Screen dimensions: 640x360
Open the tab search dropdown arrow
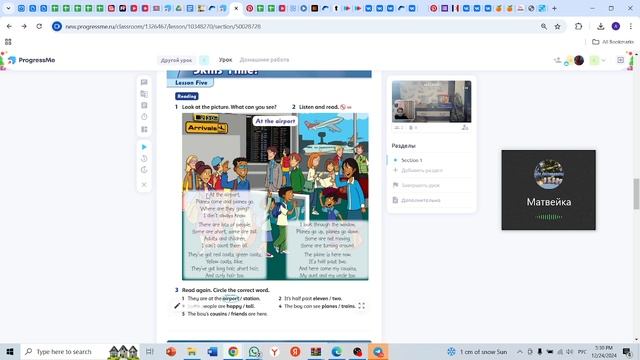(8, 8)
